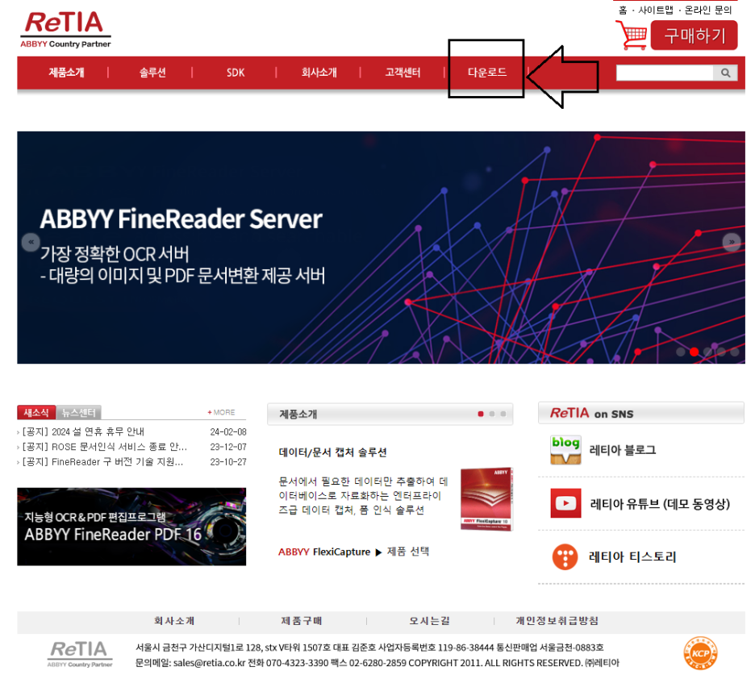This screenshot has height=700, width=755.
Task: Open the 온라인 문의 link
Action: (708, 10)
